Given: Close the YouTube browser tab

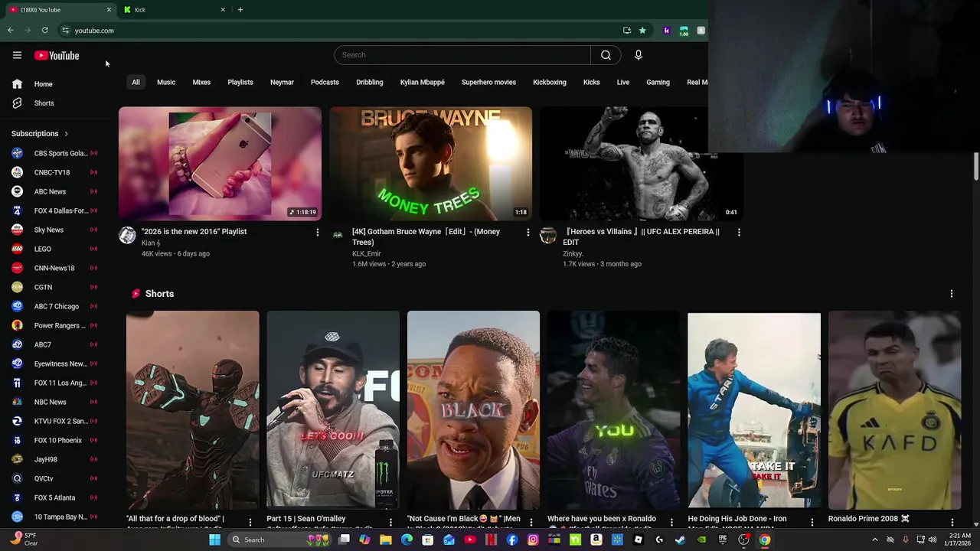Looking at the screenshot, I should 109,10.
